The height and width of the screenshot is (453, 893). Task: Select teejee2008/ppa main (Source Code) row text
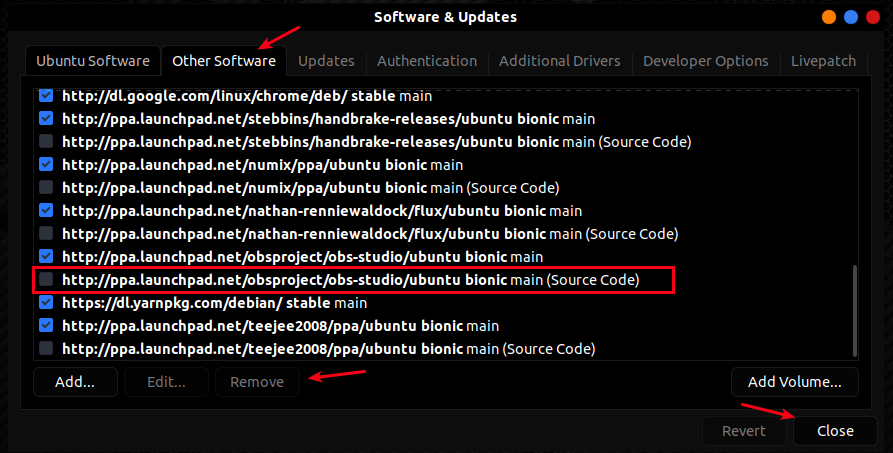coord(329,349)
